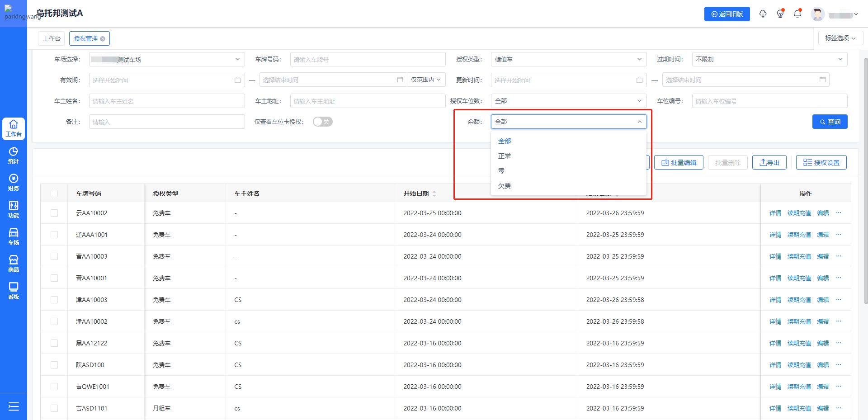
Task: Open the 系统 system sidebar icon
Action: click(x=14, y=291)
